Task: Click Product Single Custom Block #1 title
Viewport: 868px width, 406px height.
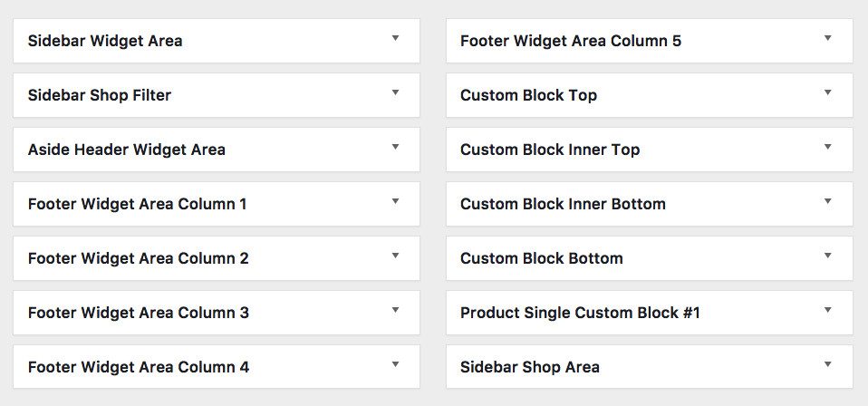Action: 580,313
